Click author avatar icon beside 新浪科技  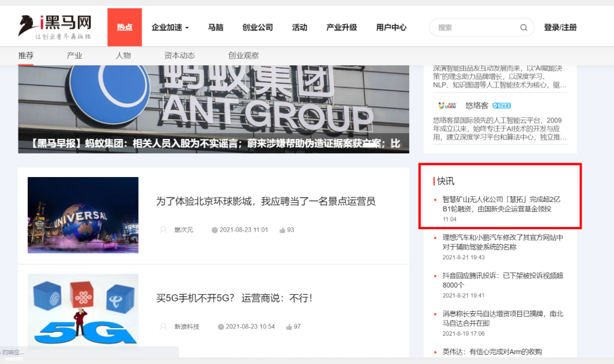(163, 326)
